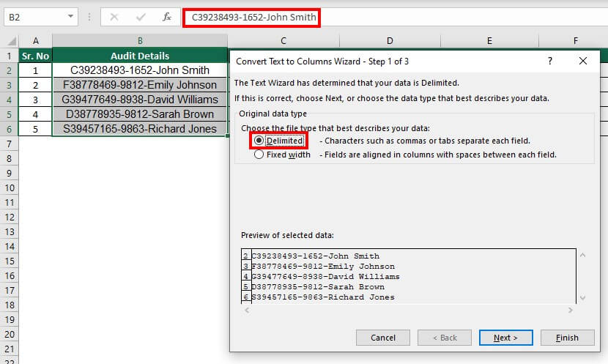Open the Name Box dropdown arrow
This screenshot has width=608, height=364.
pyautogui.click(x=70, y=17)
